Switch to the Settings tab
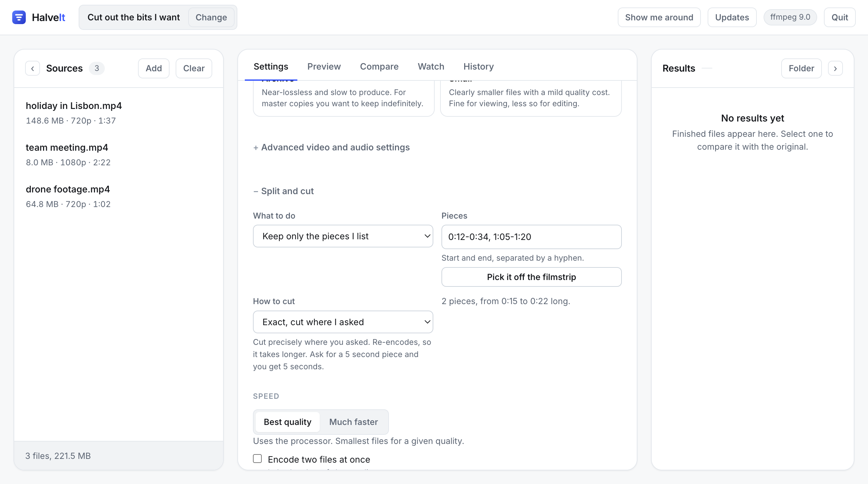Image resolution: width=868 pixels, height=484 pixels. 271,67
